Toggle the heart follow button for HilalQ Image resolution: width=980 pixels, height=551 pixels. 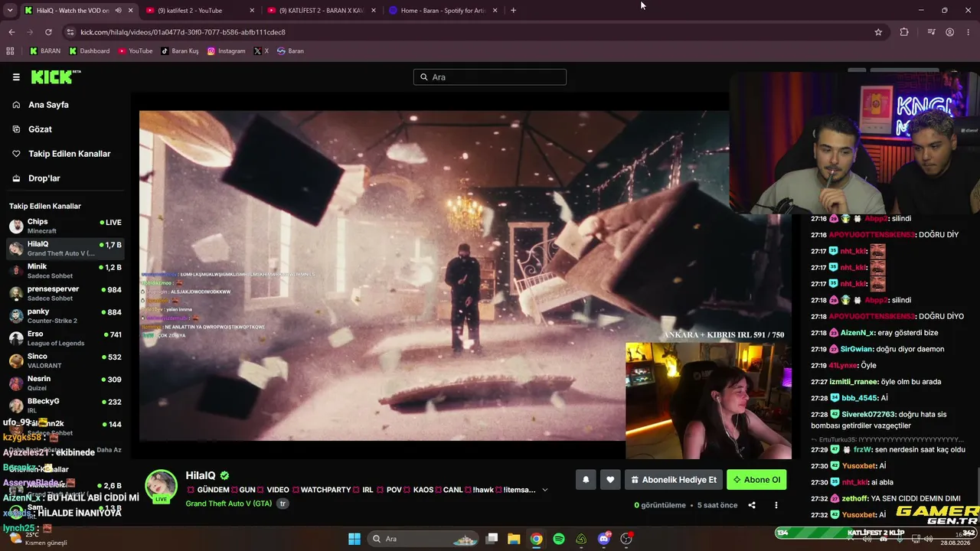click(x=610, y=480)
